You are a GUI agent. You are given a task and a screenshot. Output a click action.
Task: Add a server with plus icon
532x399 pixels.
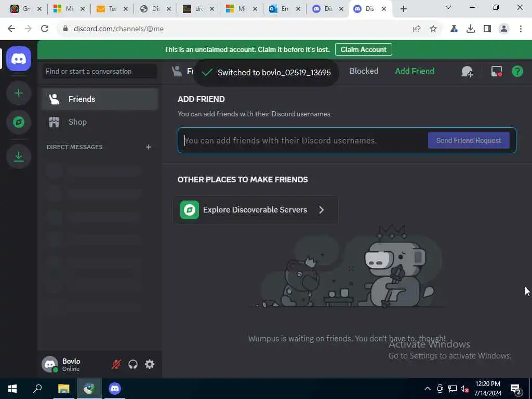pyautogui.click(x=19, y=93)
